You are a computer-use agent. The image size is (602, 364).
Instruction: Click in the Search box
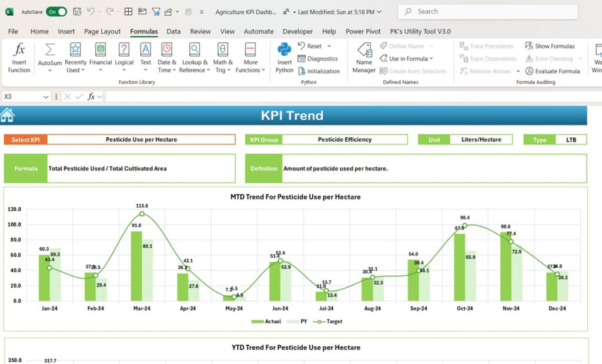coord(487,12)
